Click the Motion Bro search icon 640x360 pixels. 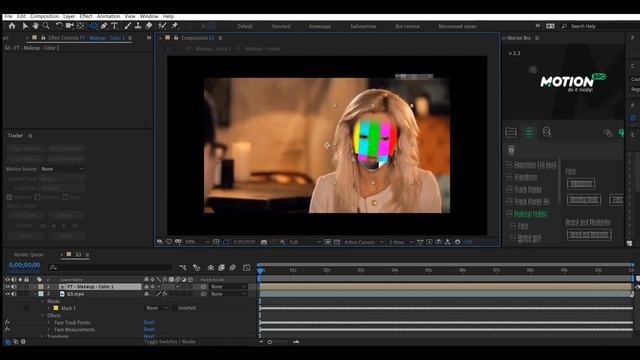[x=547, y=132]
